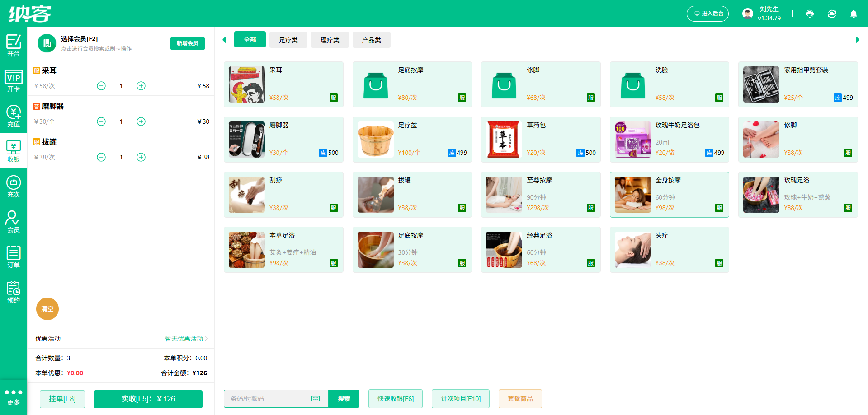Click the customer service headset icon
The width and height of the screenshot is (868, 415).
810,14
